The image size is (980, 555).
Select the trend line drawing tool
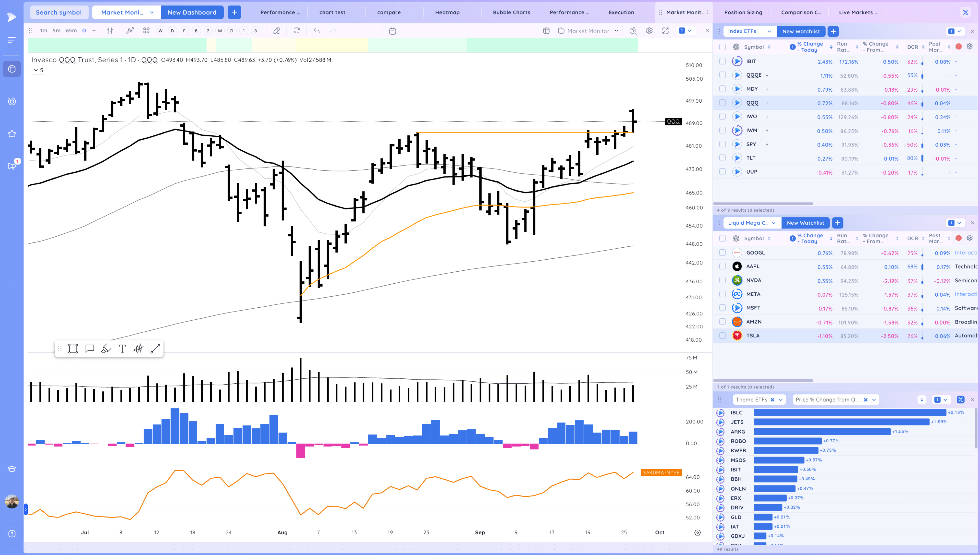pyautogui.click(x=155, y=349)
